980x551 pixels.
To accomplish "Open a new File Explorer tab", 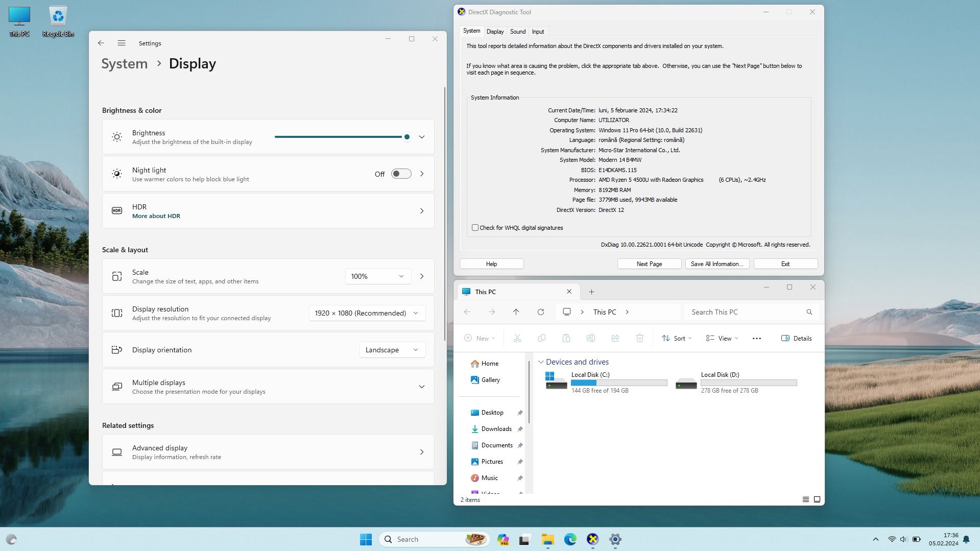I will pyautogui.click(x=591, y=292).
